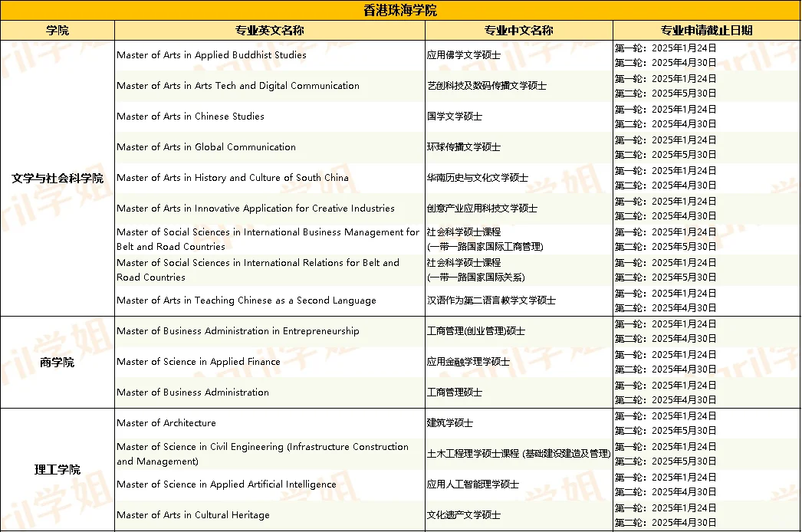The width and height of the screenshot is (802, 532).
Task: Select the 专业英文名称 column header
Action: click(x=270, y=30)
